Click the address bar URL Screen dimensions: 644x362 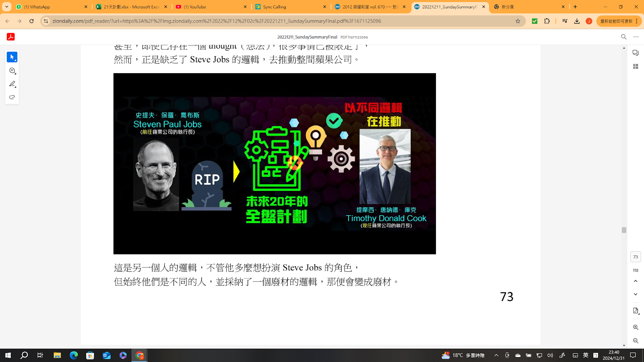217,21
